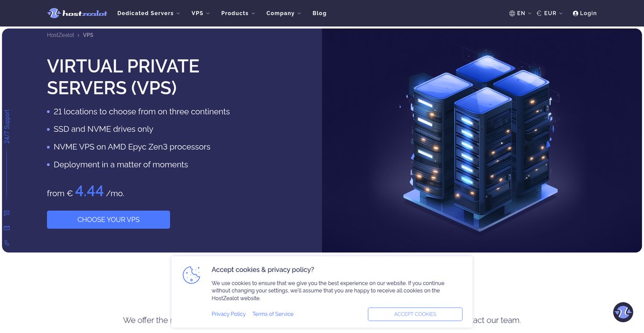Go to the Blog page
The height and width of the screenshot is (333, 644).
tap(319, 13)
